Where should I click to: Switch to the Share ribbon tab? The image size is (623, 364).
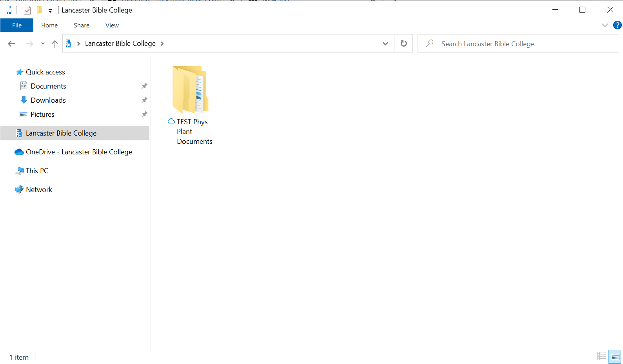(x=82, y=25)
